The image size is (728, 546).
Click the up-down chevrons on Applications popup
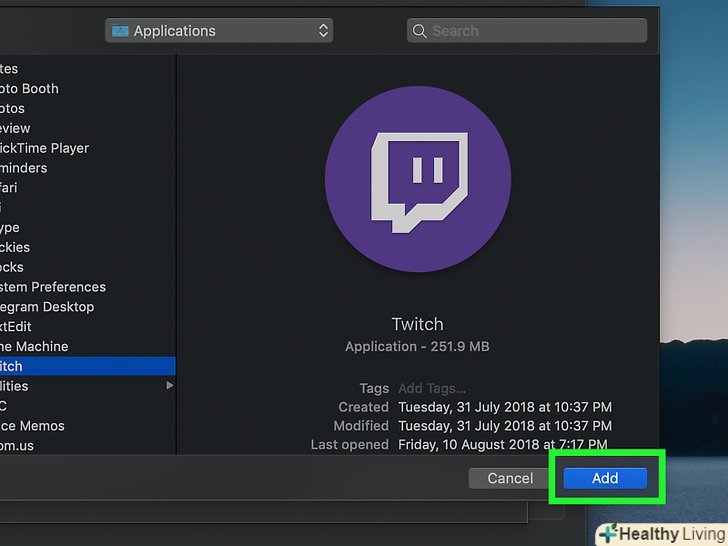click(323, 31)
